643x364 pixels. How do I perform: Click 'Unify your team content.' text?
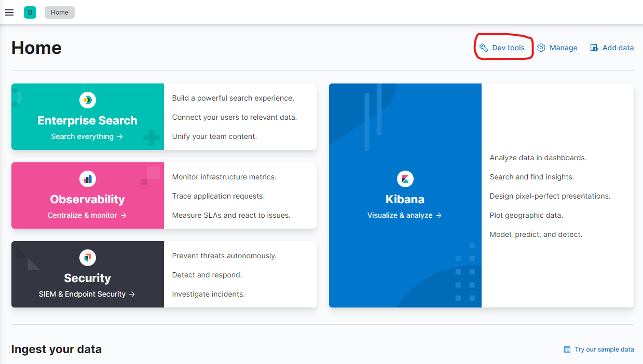214,136
